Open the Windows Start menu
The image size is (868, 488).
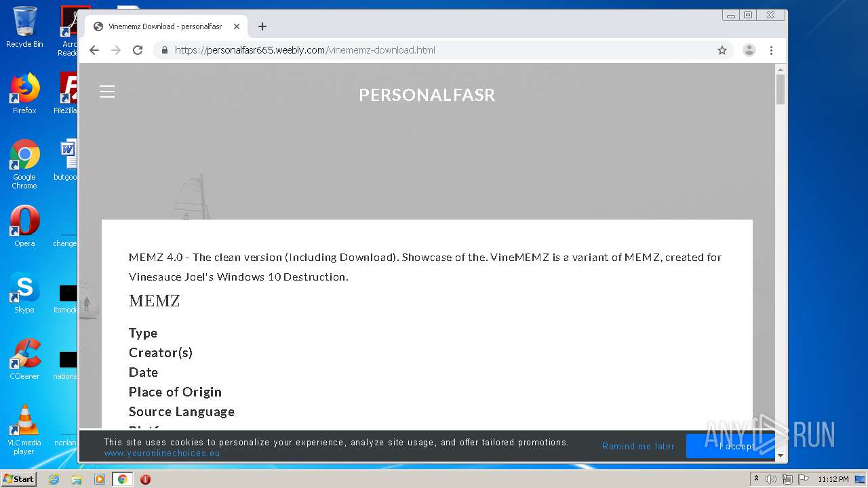pyautogui.click(x=19, y=479)
